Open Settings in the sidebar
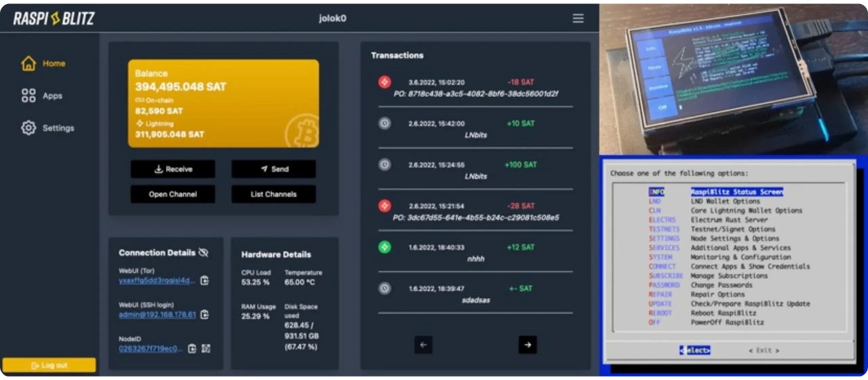This screenshot has height=380, width=868. pos(47,128)
